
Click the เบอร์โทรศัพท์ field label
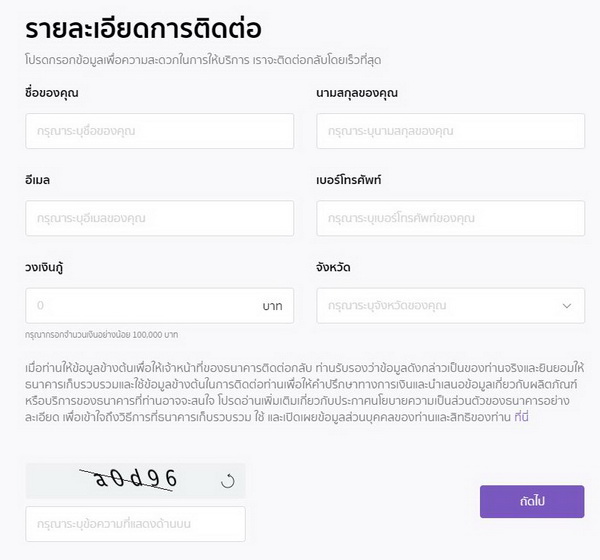point(349,180)
